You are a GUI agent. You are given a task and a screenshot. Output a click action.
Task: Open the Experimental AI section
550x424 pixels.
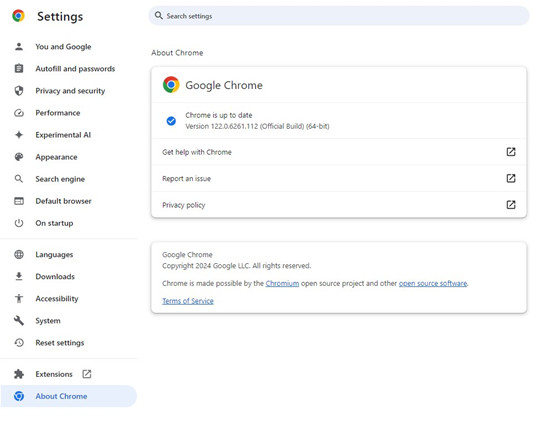[x=63, y=135]
